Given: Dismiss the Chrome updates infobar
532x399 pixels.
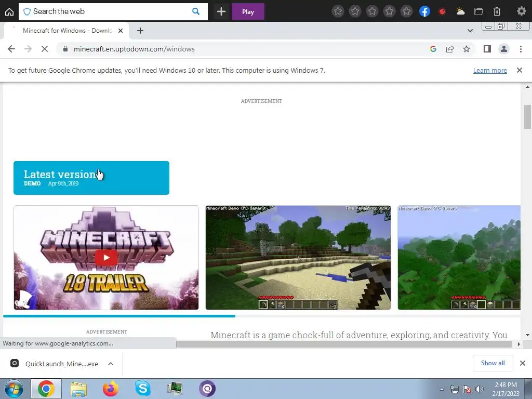Looking at the screenshot, I should click(x=520, y=70).
